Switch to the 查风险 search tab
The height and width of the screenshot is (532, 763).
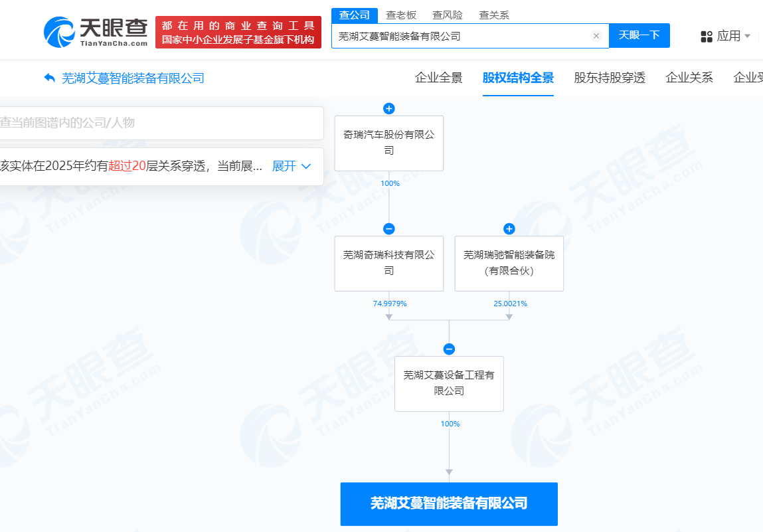click(x=447, y=15)
